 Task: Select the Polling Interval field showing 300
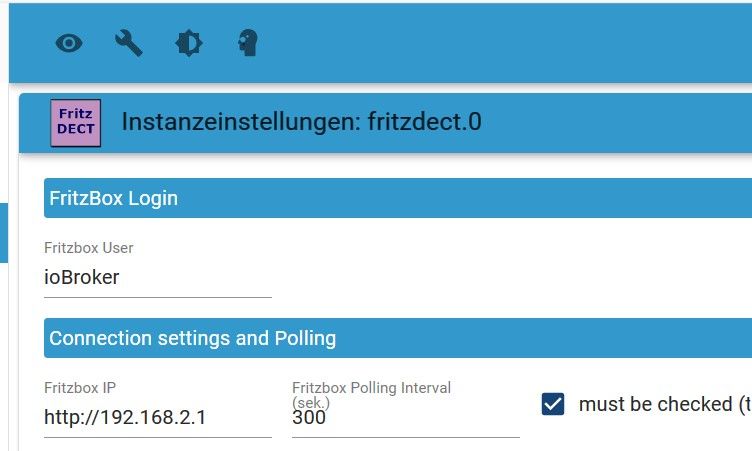tap(405, 418)
